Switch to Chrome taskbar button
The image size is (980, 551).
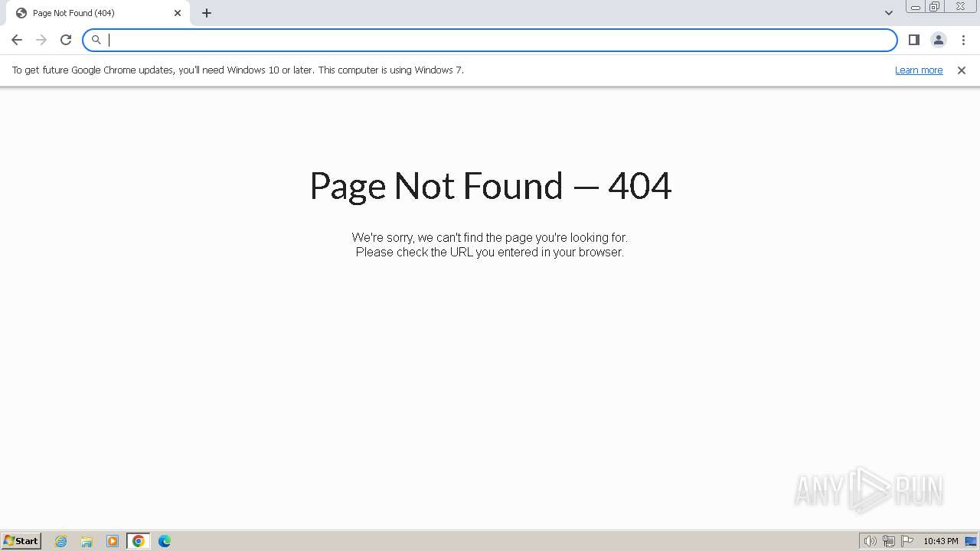click(139, 541)
